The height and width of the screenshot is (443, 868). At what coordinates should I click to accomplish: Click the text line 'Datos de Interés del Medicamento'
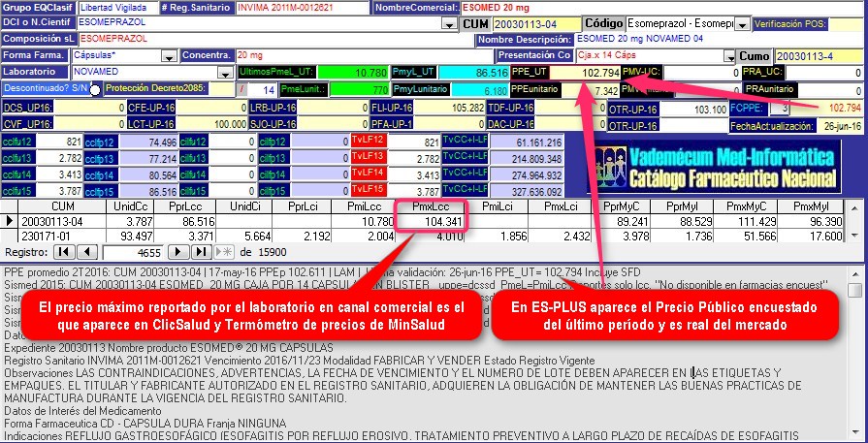[82, 411]
